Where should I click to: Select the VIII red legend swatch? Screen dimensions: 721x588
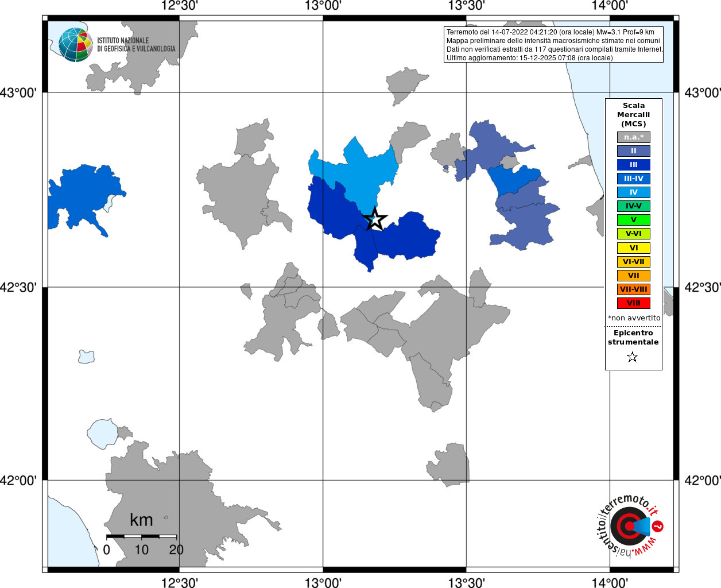[634, 303]
